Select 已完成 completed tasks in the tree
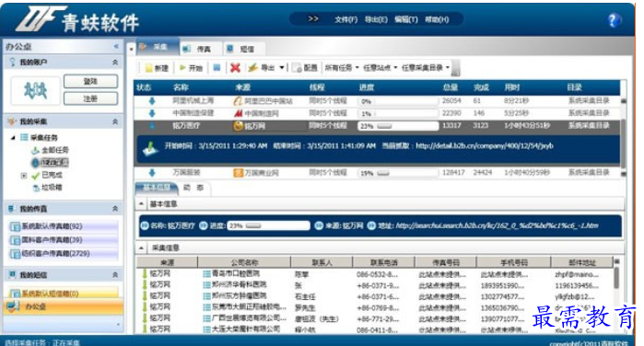644x346 pixels. tap(52, 175)
